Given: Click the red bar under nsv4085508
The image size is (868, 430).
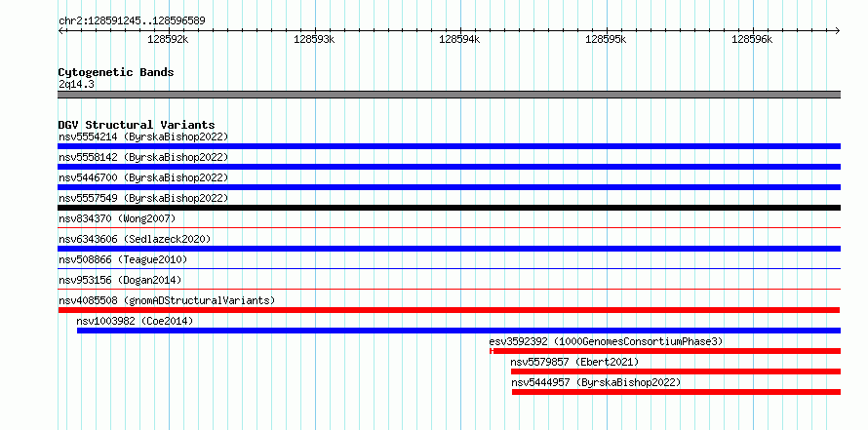Looking at the screenshot, I should (449, 310).
